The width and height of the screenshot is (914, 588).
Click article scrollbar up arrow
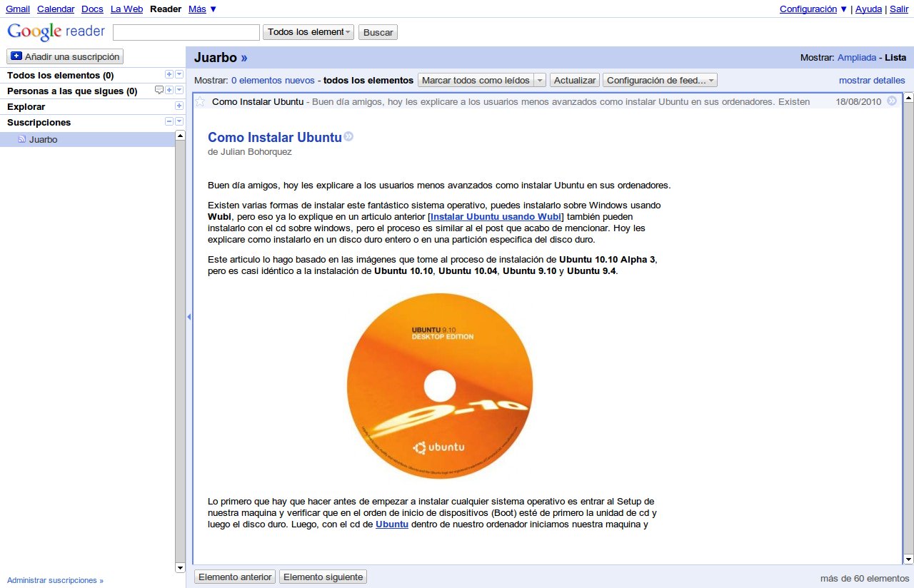pos(908,98)
